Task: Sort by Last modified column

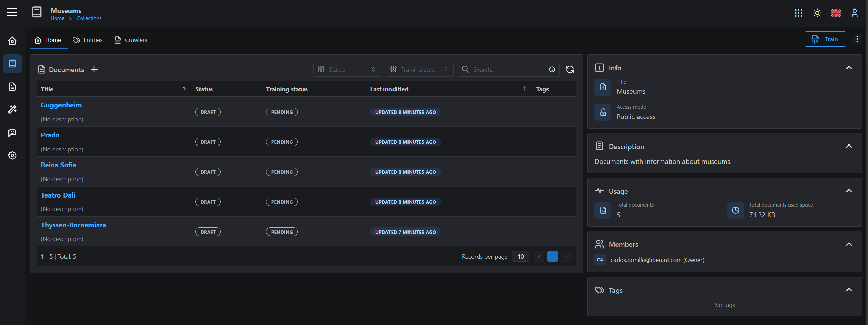Action: (448, 89)
